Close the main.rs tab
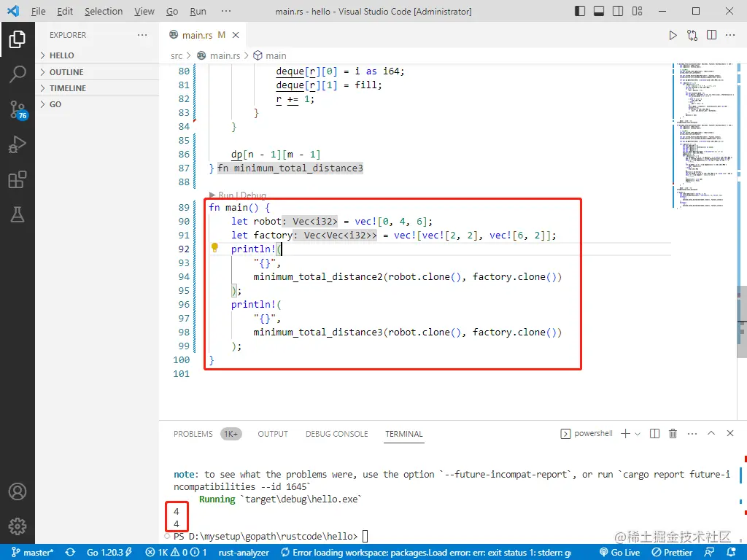Viewport: 747px width, 560px height. 236,35
